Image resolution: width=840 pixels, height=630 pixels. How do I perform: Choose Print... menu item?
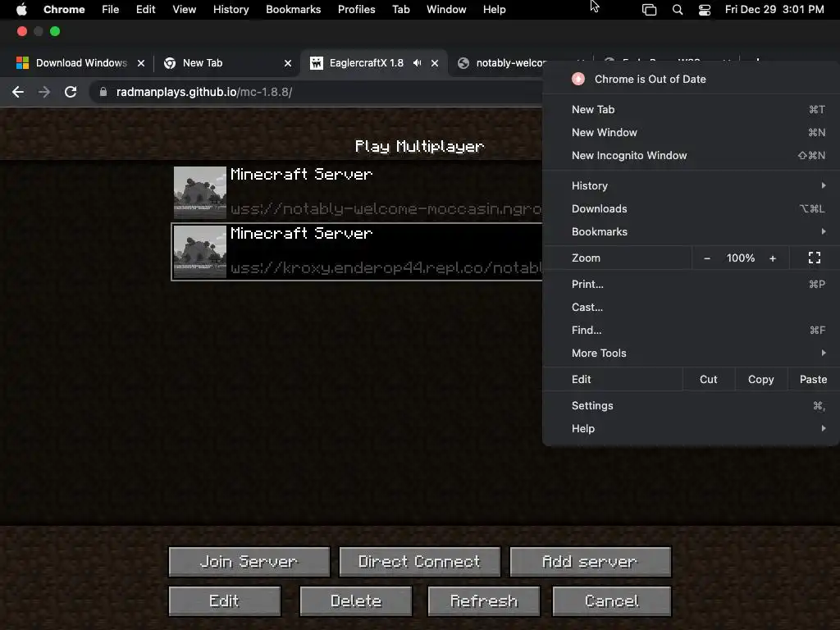click(691, 285)
